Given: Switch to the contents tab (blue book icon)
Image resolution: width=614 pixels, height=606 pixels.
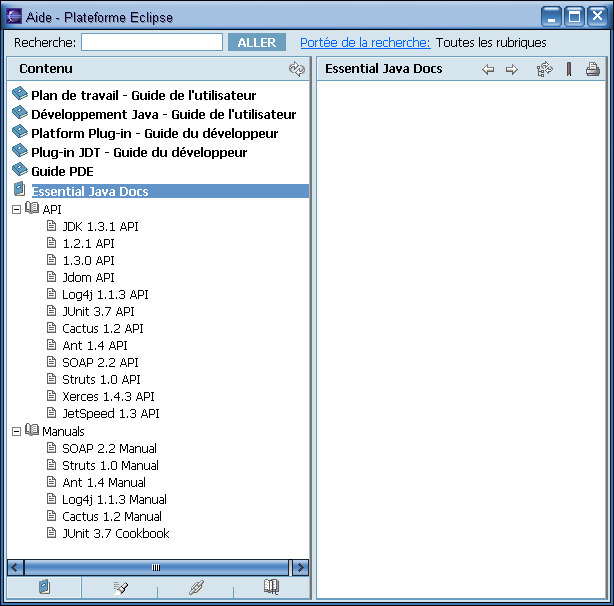Looking at the screenshot, I should click(44, 588).
